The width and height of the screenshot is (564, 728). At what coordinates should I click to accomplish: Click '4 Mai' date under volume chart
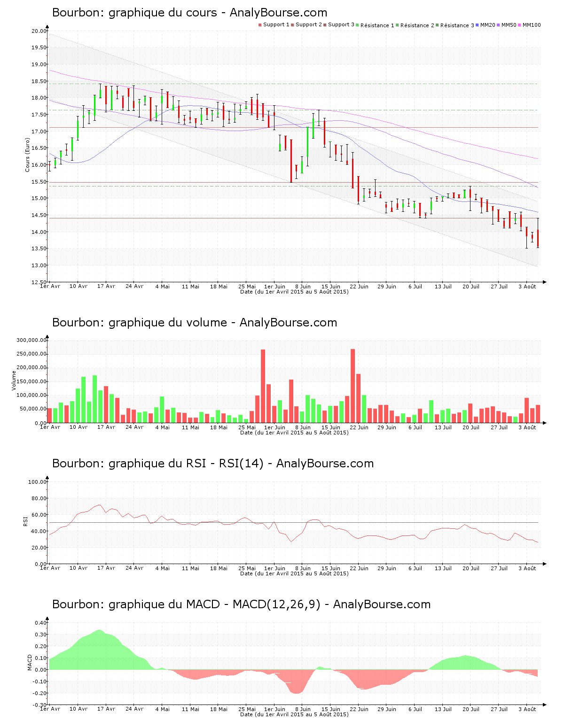click(162, 427)
